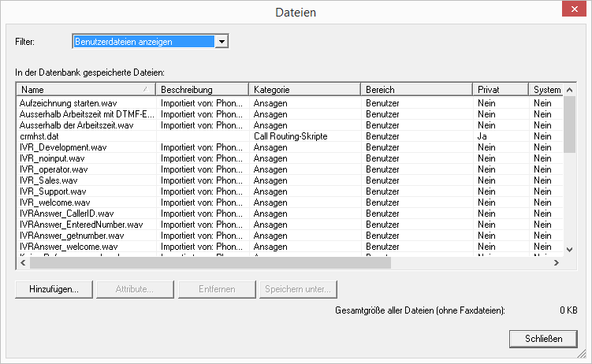
Task: Choose IVR_Sales.wav from file list
Action: click(x=49, y=180)
